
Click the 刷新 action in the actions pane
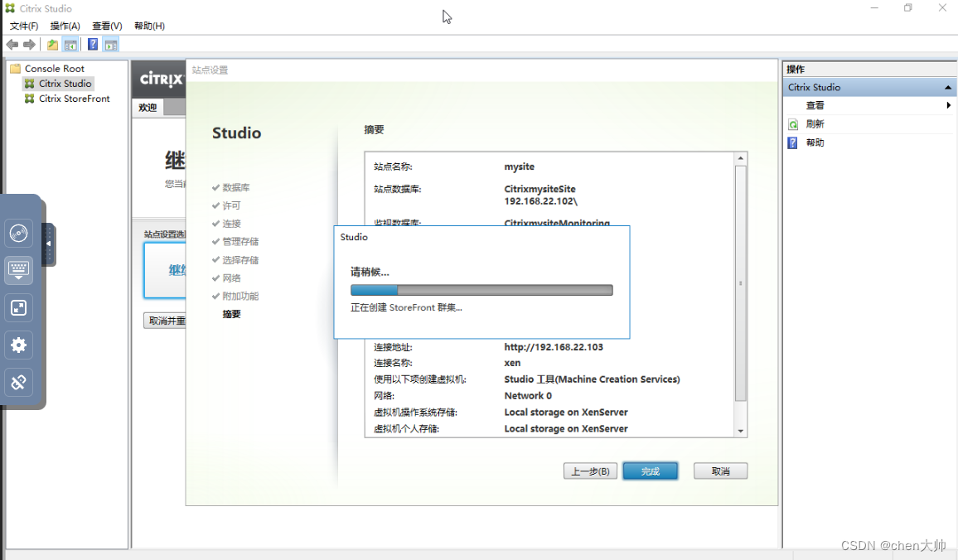click(x=815, y=124)
